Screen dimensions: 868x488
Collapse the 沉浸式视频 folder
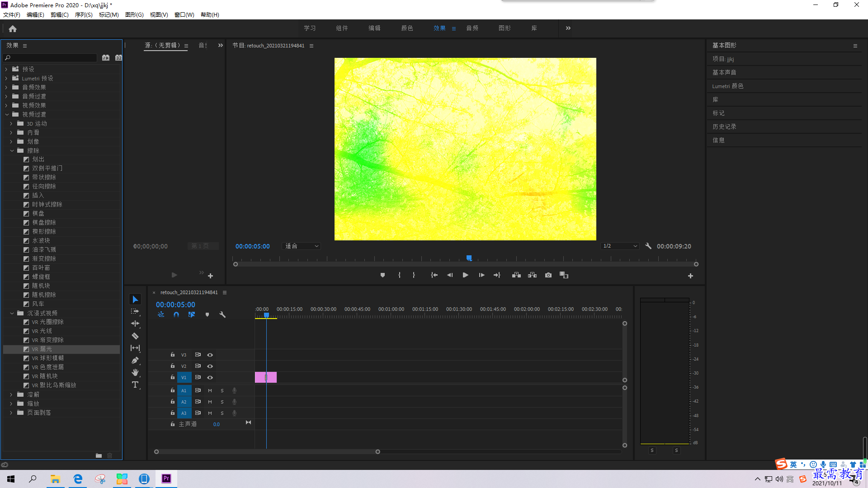click(12, 313)
